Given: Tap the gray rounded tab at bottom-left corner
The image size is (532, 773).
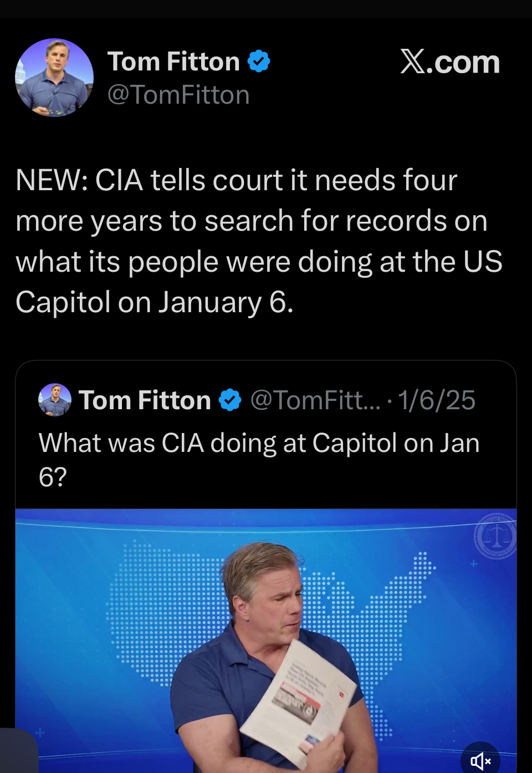Looking at the screenshot, I should coord(18,751).
